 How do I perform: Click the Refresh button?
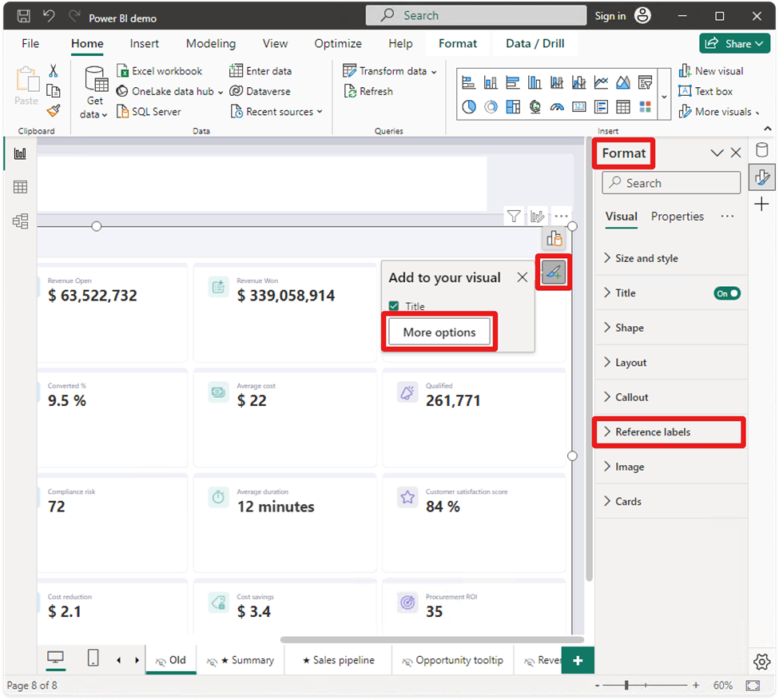tap(368, 91)
